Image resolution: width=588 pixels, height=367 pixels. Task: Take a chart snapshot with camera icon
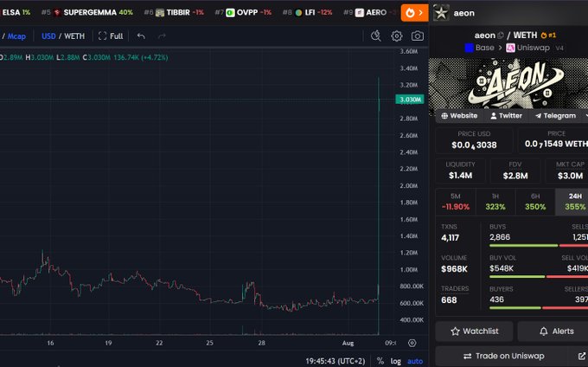[x=418, y=36]
